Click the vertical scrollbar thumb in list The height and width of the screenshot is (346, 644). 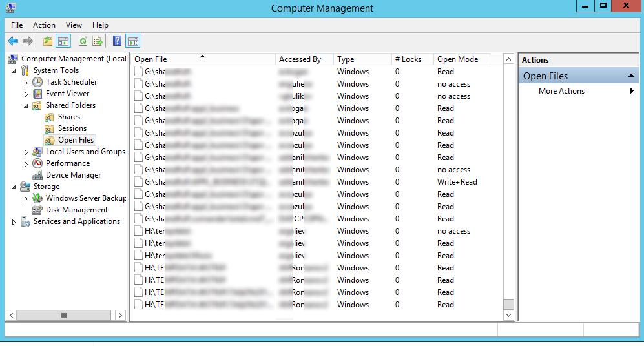[508, 304]
